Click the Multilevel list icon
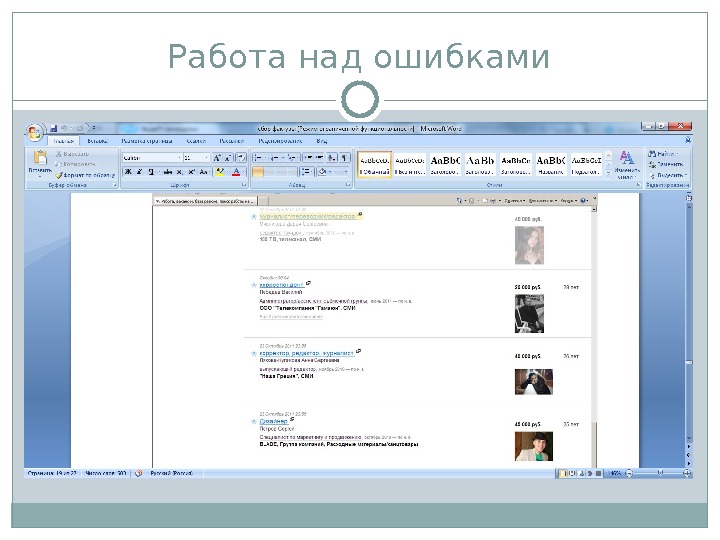Image resolution: width=720 pixels, height=540 pixels. pyautogui.click(x=292, y=158)
